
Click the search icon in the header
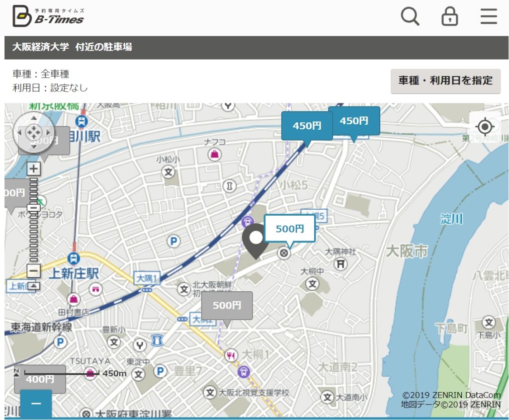pyautogui.click(x=409, y=16)
